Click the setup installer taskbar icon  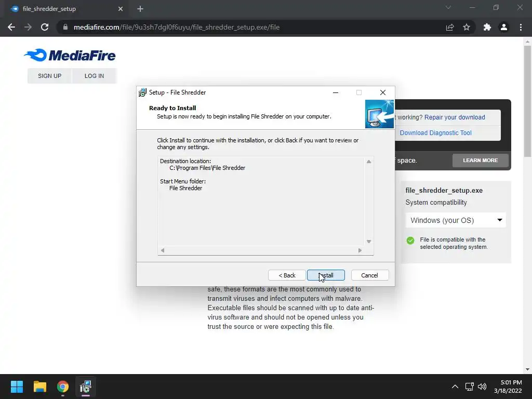click(x=86, y=387)
